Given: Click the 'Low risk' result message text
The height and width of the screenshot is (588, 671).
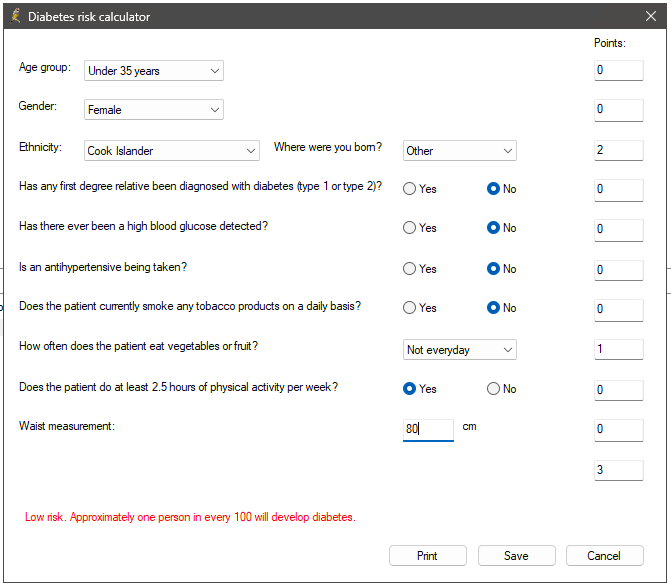Looking at the screenshot, I should [190, 517].
